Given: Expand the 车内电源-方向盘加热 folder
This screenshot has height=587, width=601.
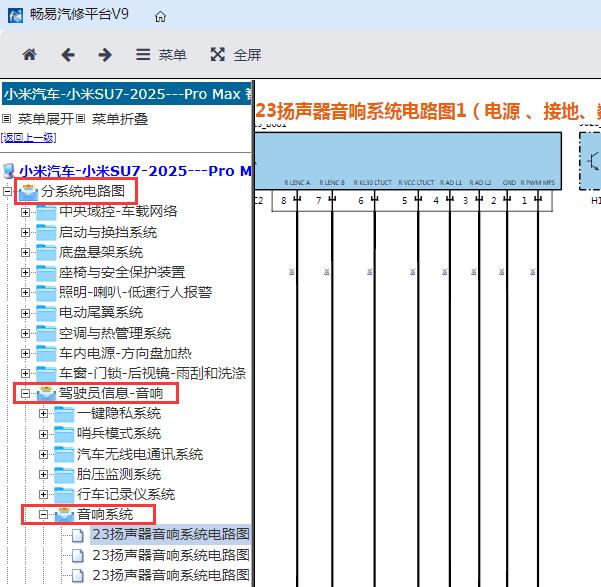Looking at the screenshot, I should click(x=25, y=353).
